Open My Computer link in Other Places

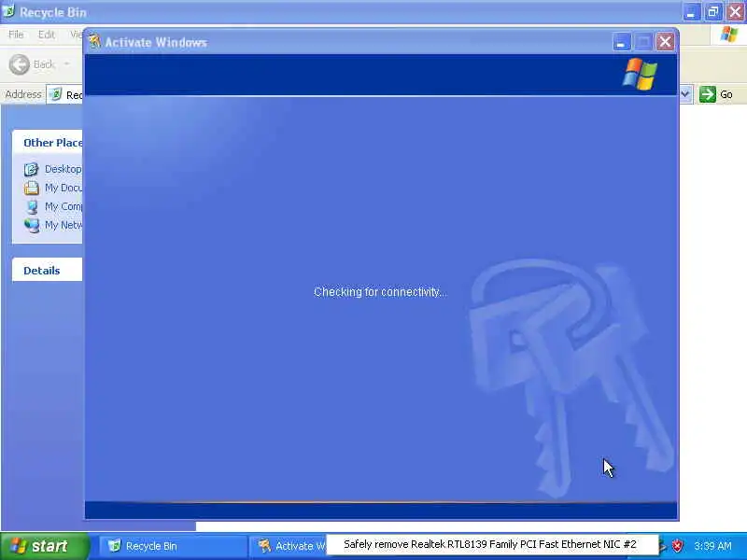coord(63,206)
